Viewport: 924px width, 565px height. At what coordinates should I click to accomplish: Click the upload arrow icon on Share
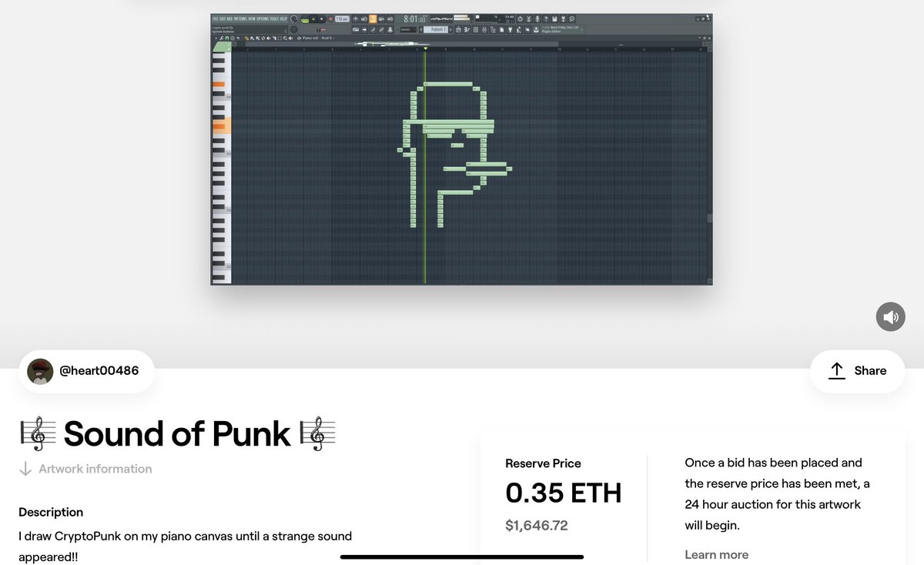(837, 371)
